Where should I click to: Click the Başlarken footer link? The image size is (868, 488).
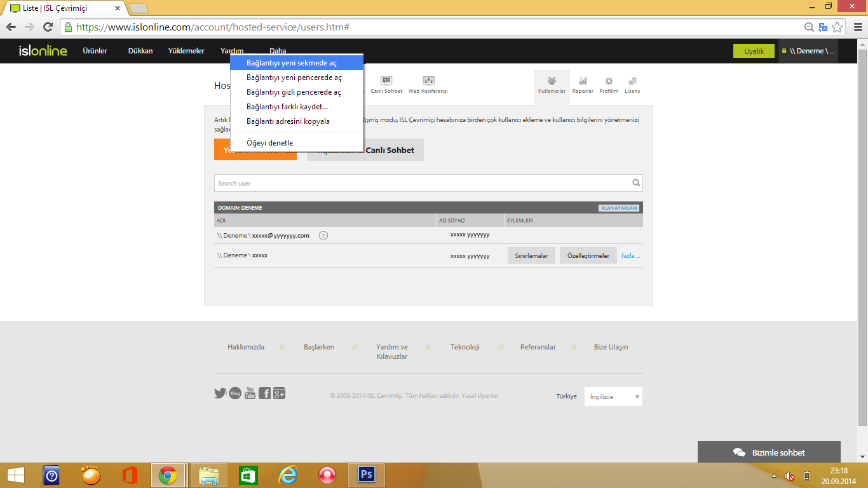pyautogui.click(x=319, y=347)
